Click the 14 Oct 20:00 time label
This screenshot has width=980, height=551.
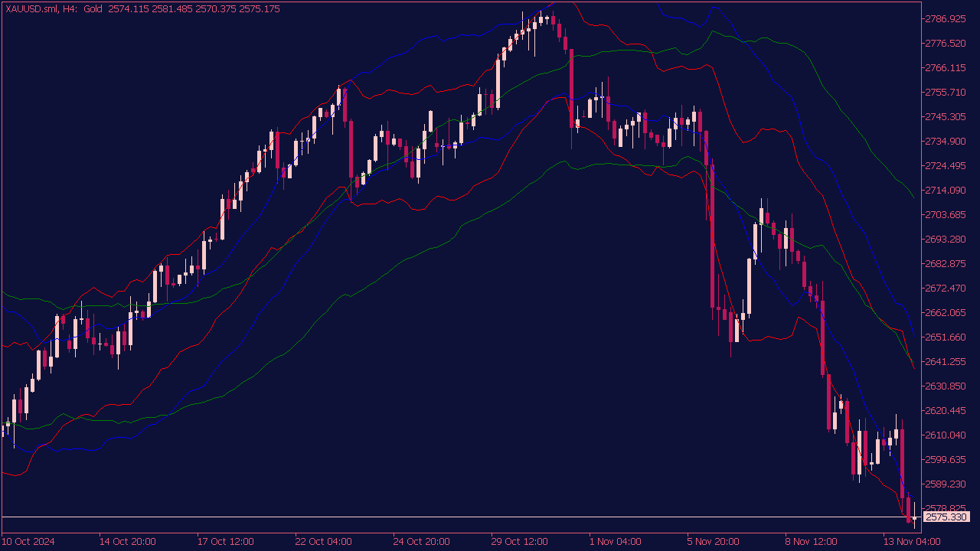127,541
